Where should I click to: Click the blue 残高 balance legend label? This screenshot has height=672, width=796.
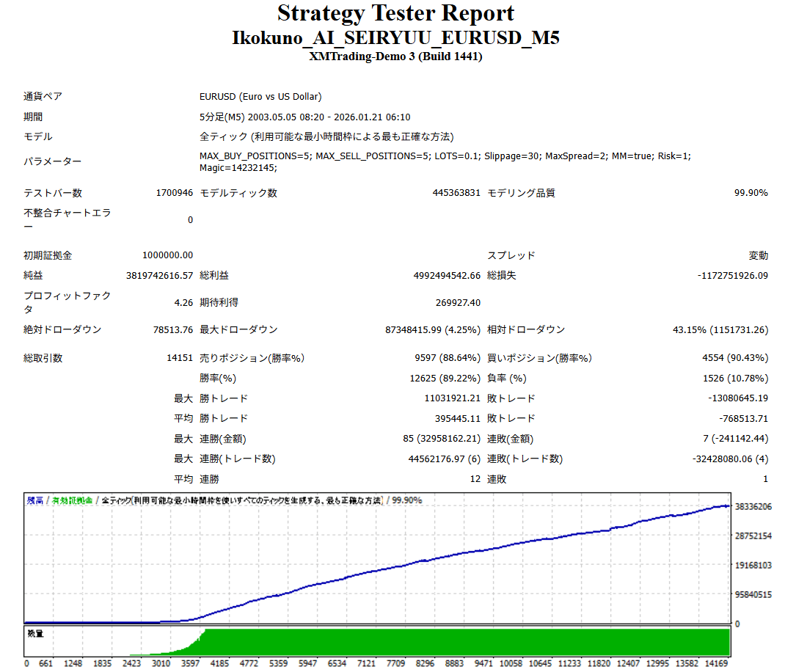point(34,500)
